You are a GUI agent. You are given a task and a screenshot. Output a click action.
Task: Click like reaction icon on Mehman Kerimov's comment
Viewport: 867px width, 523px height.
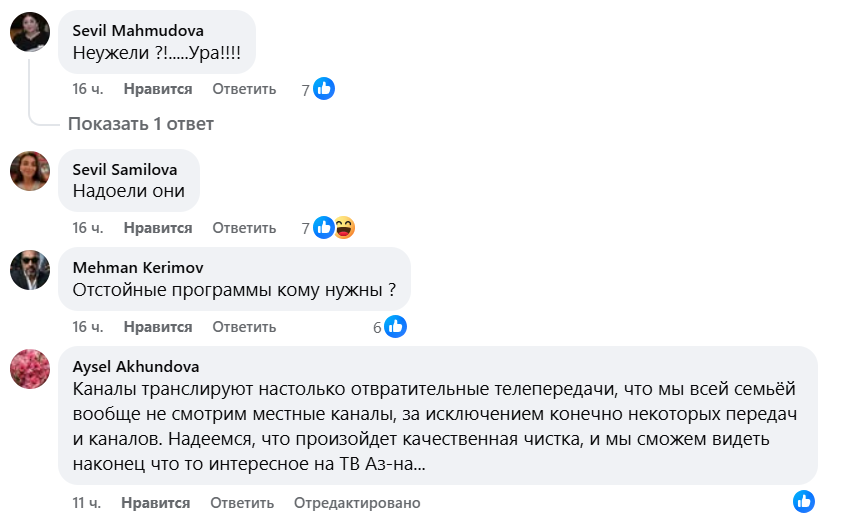coord(395,327)
